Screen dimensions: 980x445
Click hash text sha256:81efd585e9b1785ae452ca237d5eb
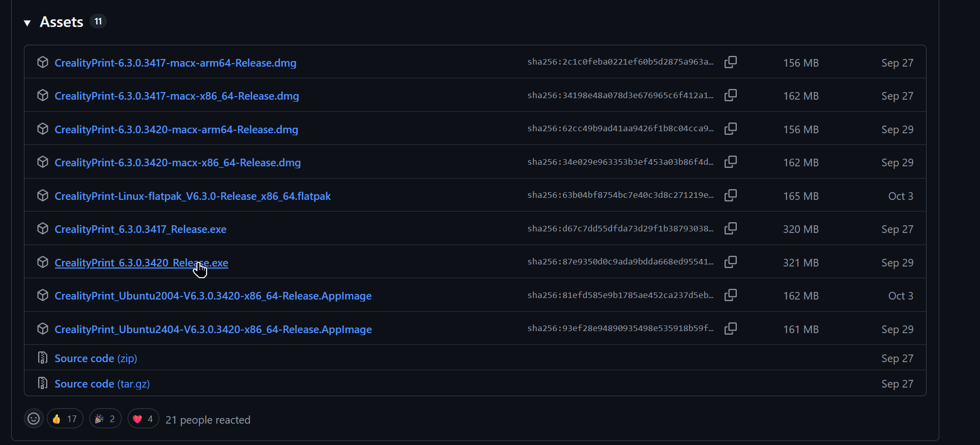pos(620,295)
